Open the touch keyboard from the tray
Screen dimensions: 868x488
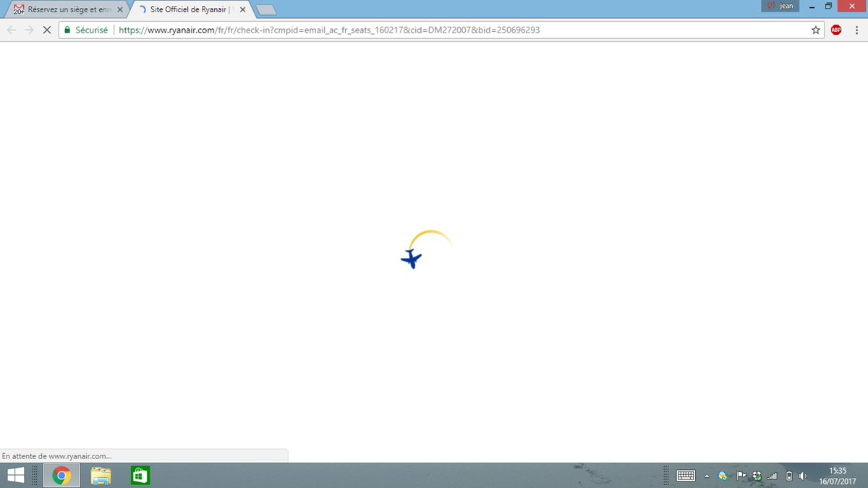click(686, 476)
